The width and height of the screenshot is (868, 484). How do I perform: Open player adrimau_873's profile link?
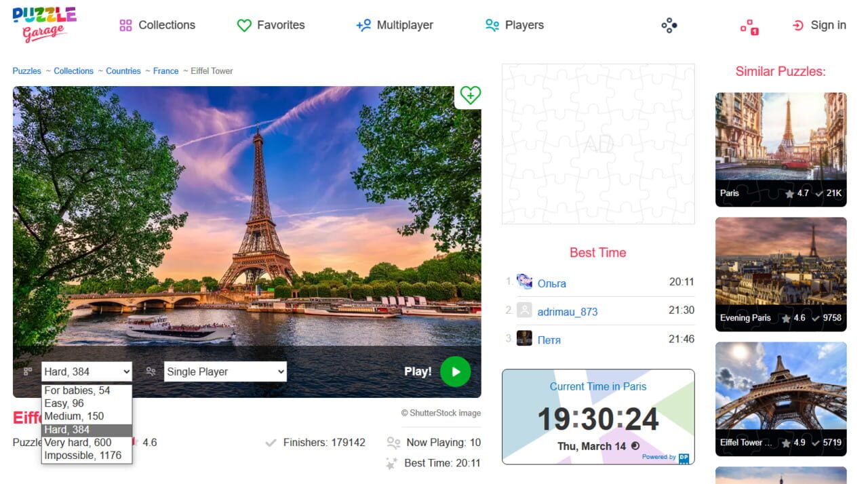tap(568, 312)
